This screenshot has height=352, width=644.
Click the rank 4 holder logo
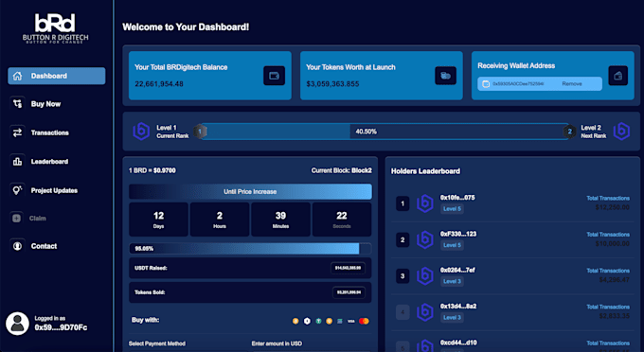click(x=425, y=312)
